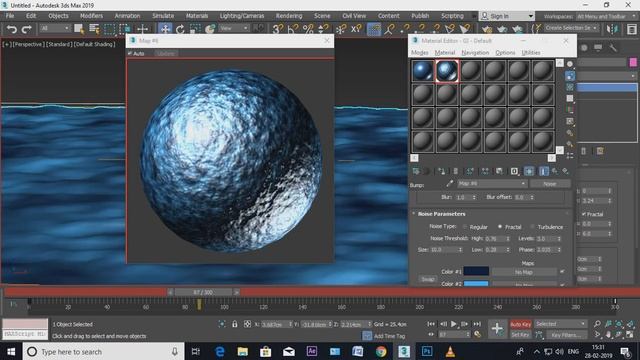Click the Key Filters button
The height and width of the screenshot is (360, 640).
(566, 335)
